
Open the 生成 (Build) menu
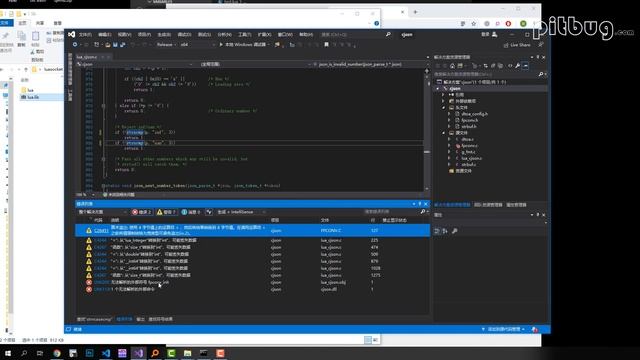click(164, 35)
